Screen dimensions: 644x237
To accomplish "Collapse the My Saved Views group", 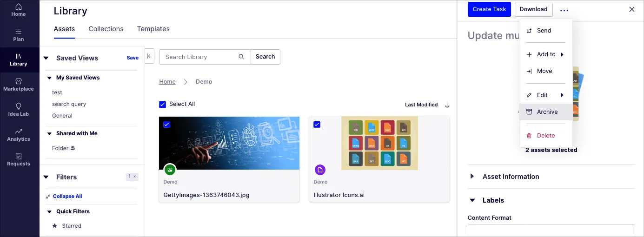I will pyautogui.click(x=49, y=78).
